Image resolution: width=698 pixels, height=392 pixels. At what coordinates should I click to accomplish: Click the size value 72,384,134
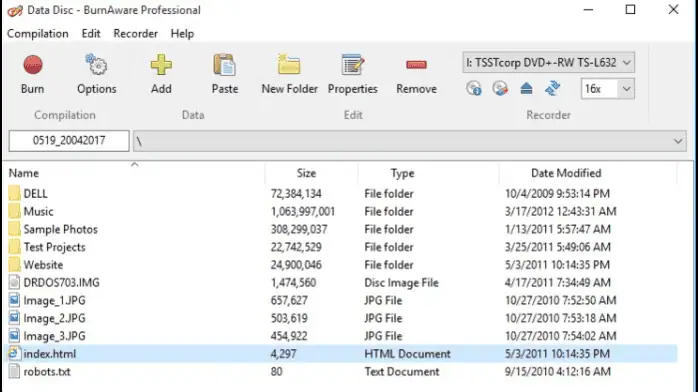click(296, 194)
